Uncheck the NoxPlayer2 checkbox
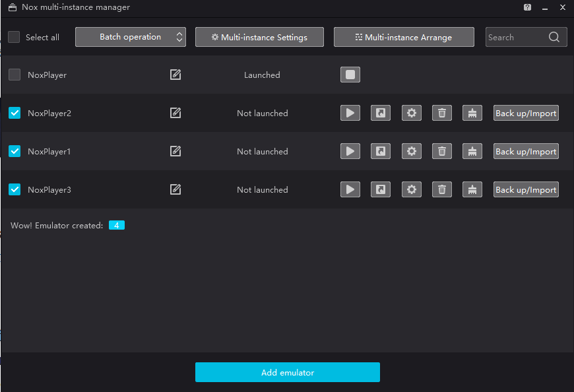 pos(15,113)
